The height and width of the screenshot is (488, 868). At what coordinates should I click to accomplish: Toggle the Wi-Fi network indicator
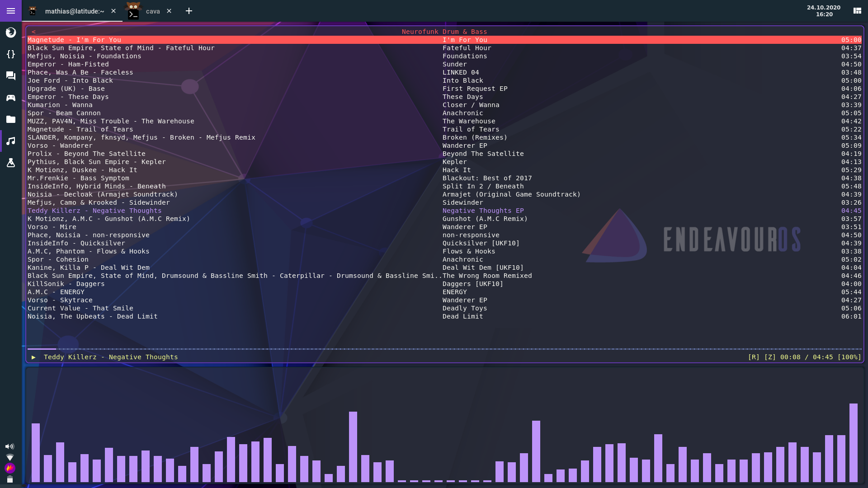click(10, 457)
